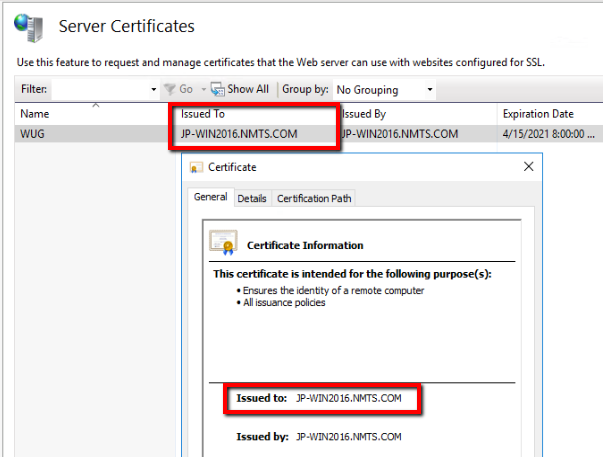Select the WUG certificate row name
Image resolution: width=603 pixels, height=457 pixels.
32,134
